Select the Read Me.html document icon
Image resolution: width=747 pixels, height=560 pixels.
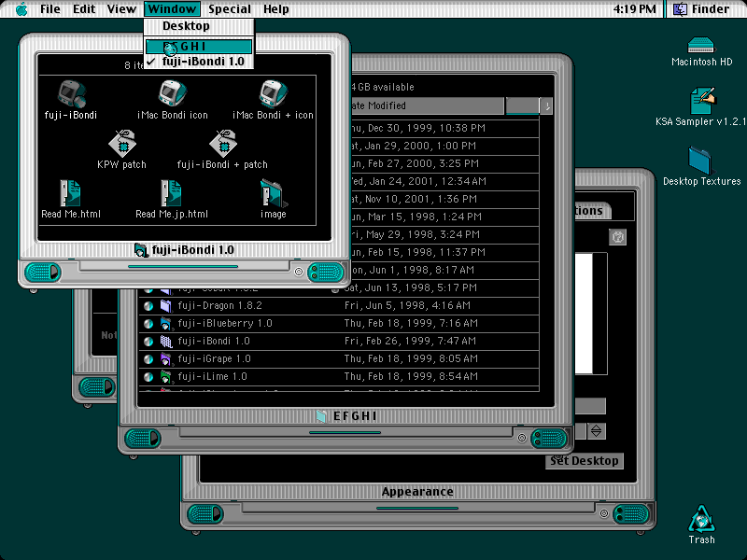(71, 193)
